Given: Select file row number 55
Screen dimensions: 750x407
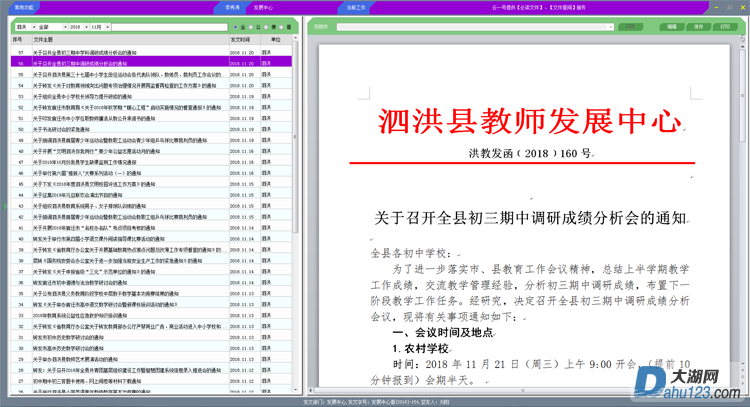Looking at the screenshot, I should click(x=151, y=74).
